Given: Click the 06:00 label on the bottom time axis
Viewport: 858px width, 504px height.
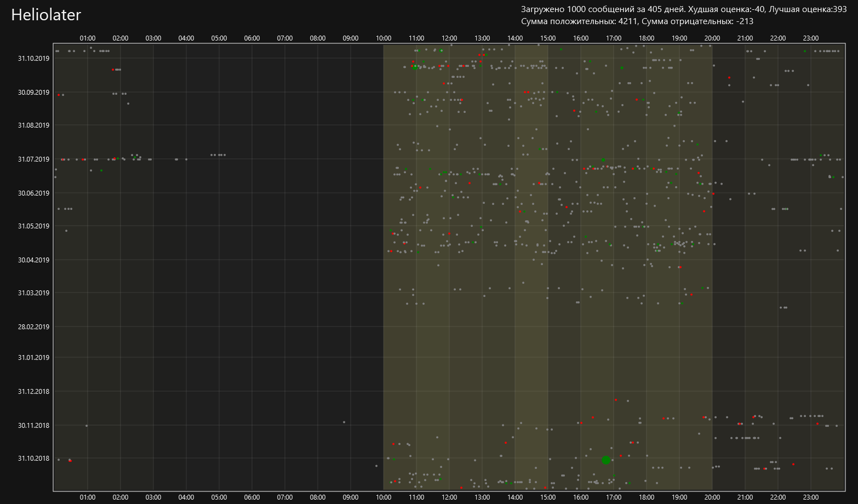Looking at the screenshot, I should click(252, 497).
